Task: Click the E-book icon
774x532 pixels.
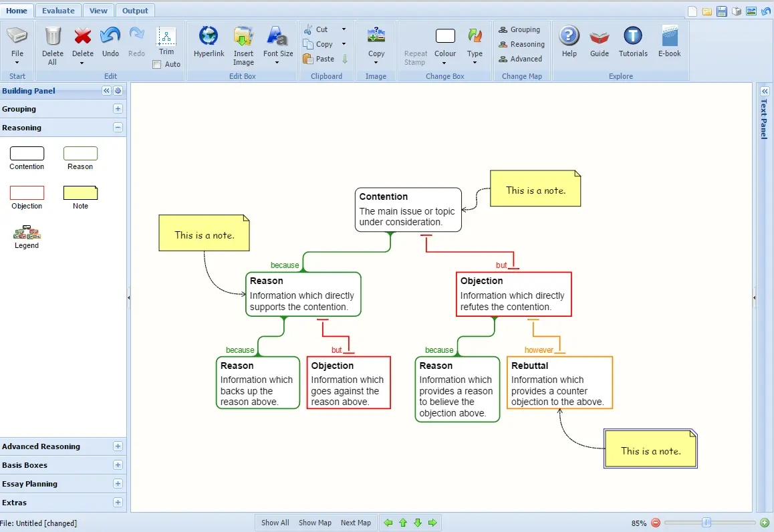Action: click(x=669, y=37)
